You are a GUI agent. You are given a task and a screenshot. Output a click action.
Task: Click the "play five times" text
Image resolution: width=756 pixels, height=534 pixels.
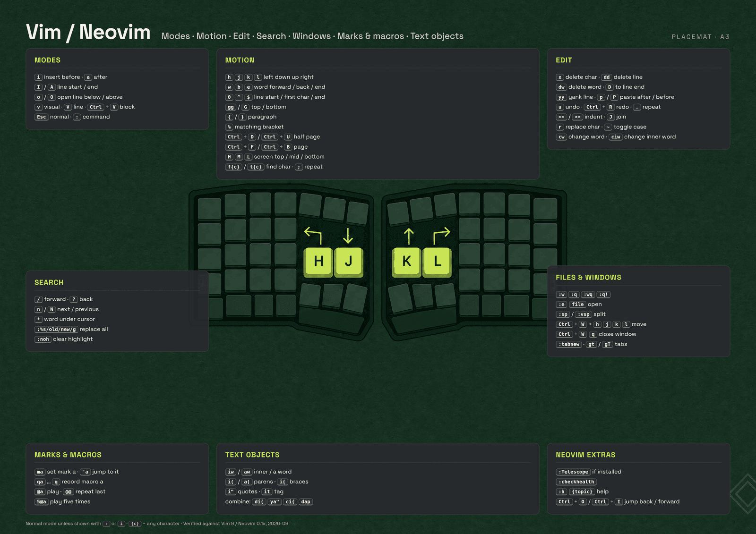coord(70,502)
